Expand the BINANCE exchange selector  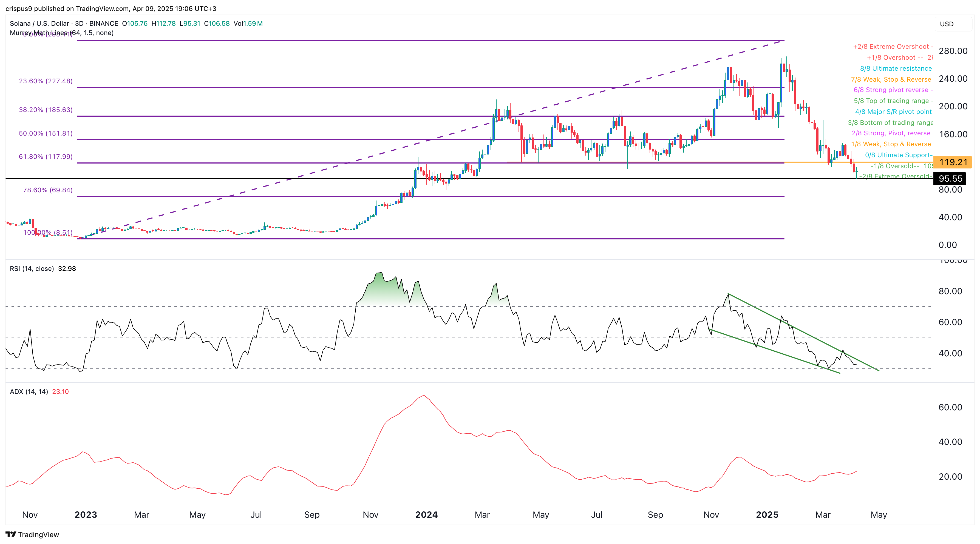[103, 23]
